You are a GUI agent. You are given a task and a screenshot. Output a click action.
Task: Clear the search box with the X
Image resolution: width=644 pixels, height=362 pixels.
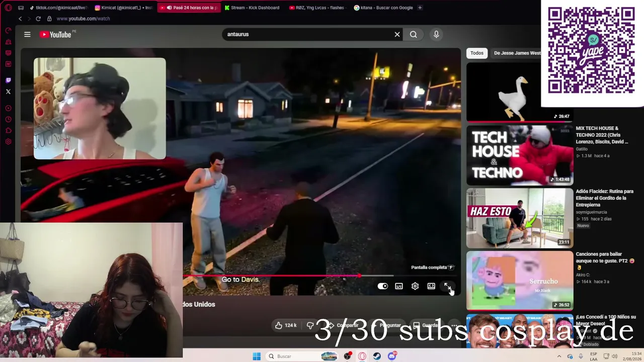tap(397, 34)
